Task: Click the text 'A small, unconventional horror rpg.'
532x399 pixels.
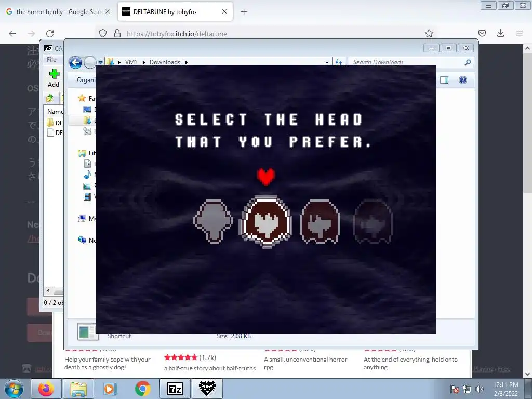Action: pos(305,363)
